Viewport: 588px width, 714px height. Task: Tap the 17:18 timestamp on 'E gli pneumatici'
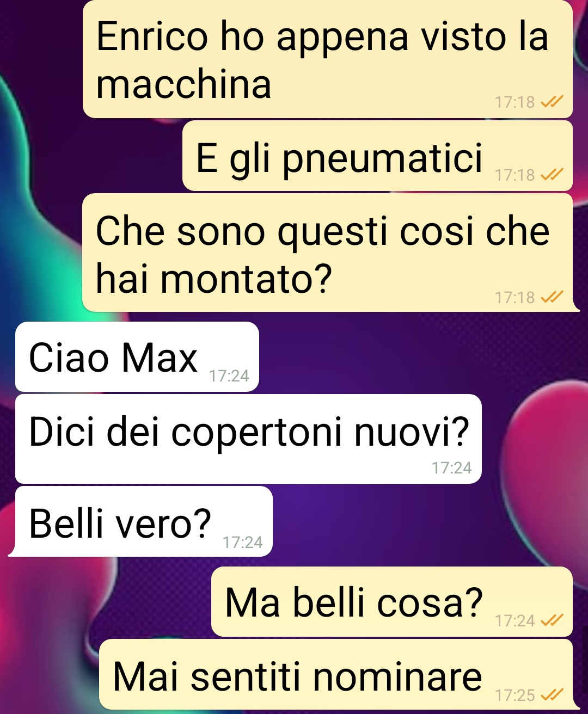click(515, 175)
